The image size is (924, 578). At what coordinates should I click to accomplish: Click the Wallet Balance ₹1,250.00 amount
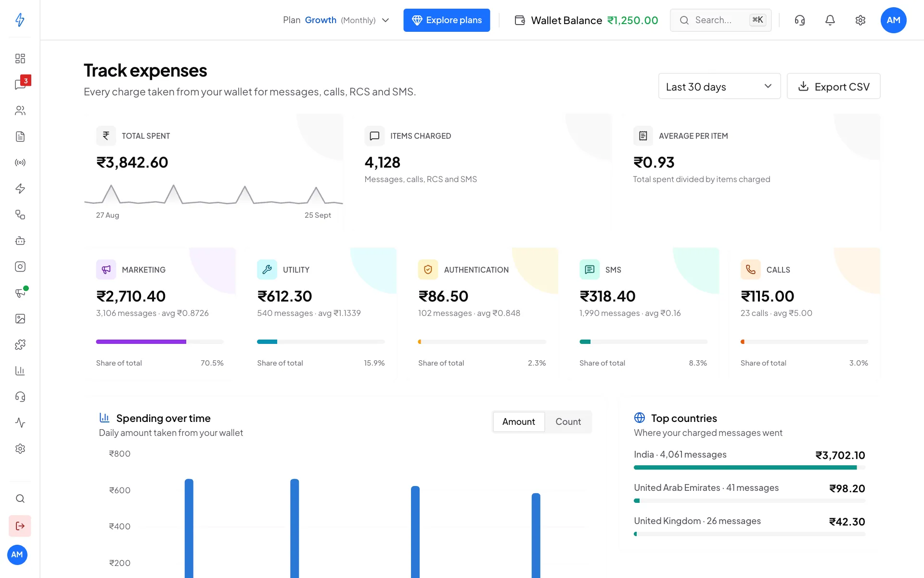[x=632, y=20]
